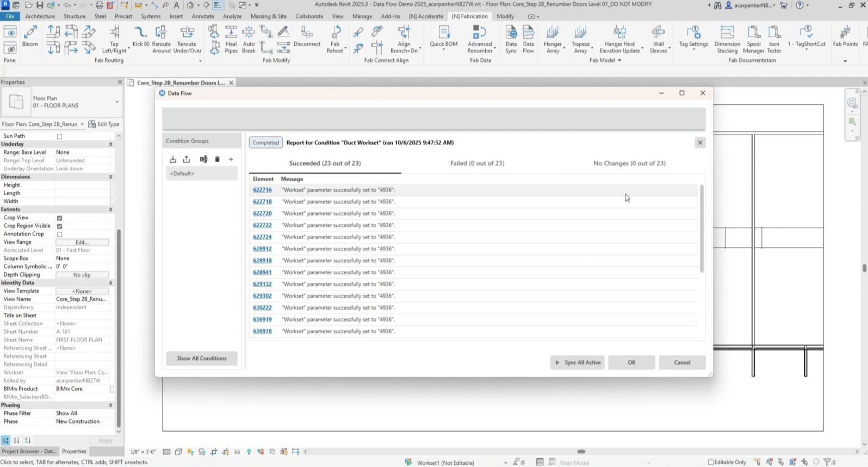Launch the Spool Manager
The height and width of the screenshot is (467, 868).
[753, 39]
